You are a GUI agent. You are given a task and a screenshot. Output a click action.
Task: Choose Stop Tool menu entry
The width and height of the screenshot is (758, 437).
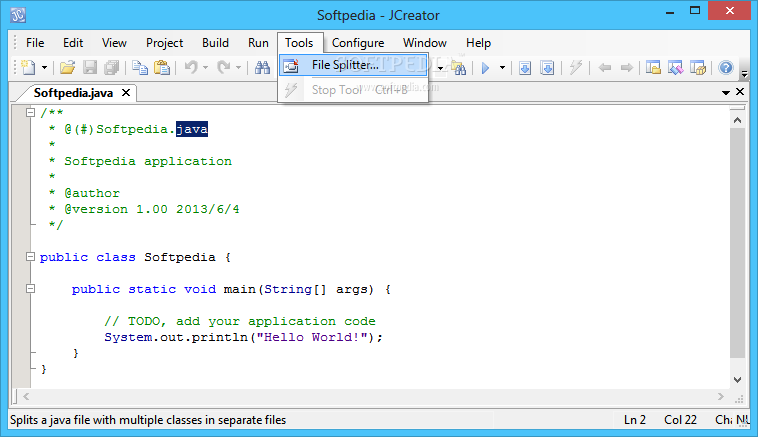click(353, 90)
